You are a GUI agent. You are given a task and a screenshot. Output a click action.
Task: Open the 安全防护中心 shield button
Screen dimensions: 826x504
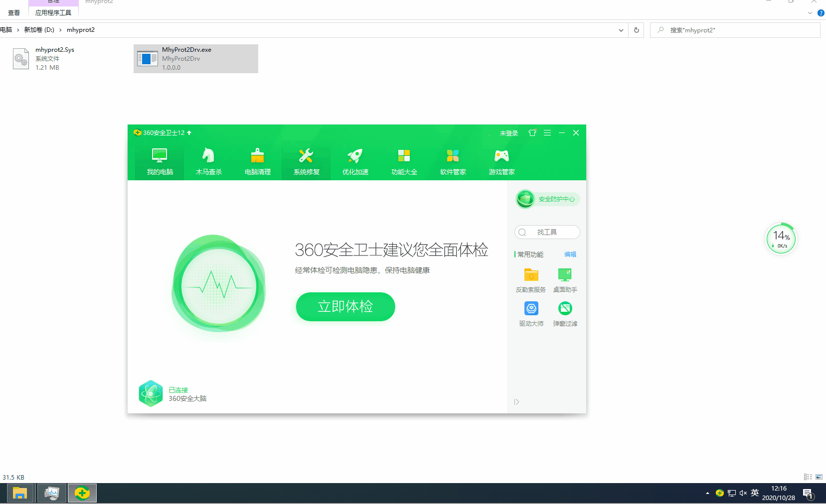tap(547, 199)
